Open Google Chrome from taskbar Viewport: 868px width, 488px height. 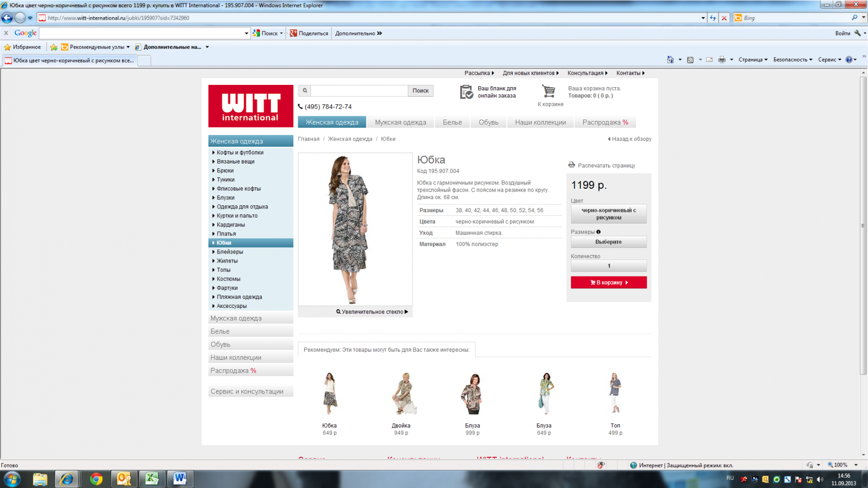click(96, 479)
